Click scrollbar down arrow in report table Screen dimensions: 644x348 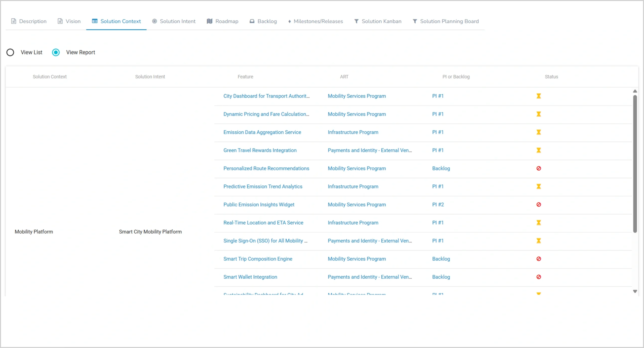[x=635, y=291]
